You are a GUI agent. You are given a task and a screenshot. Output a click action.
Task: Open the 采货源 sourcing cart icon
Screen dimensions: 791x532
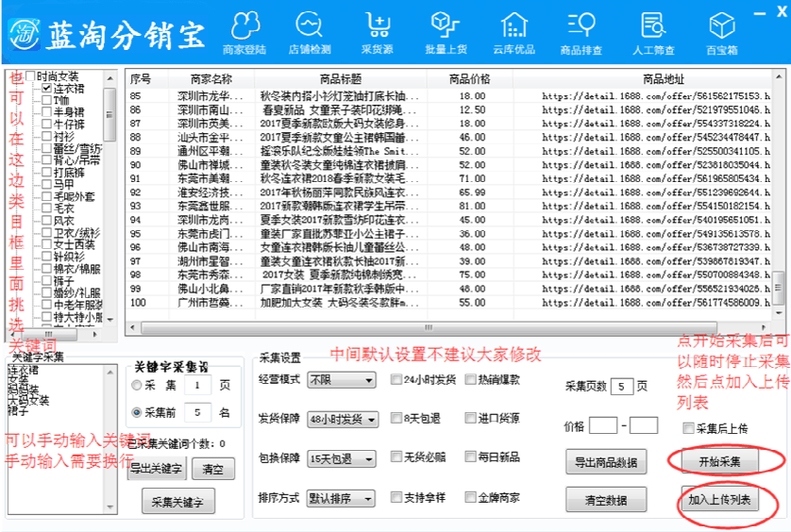click(377, 33)
